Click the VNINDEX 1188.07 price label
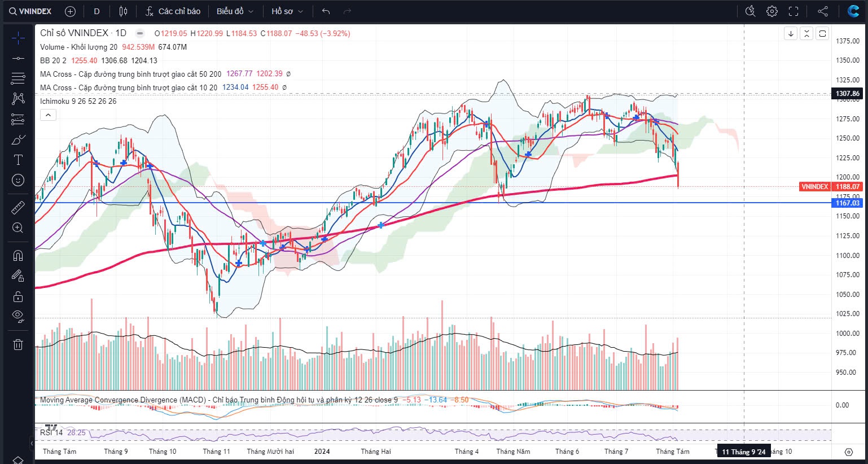Viewport: 868px width, 464px height. 831,187
